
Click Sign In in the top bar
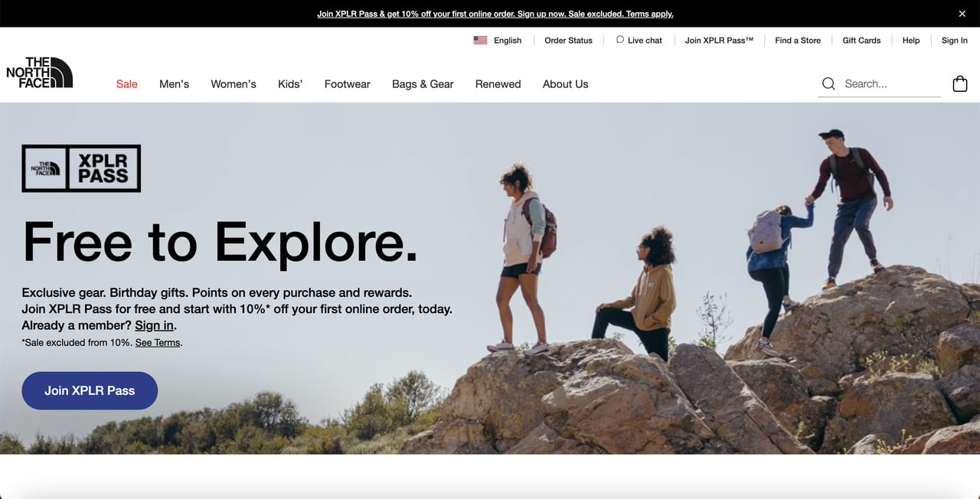pos(955,41)
